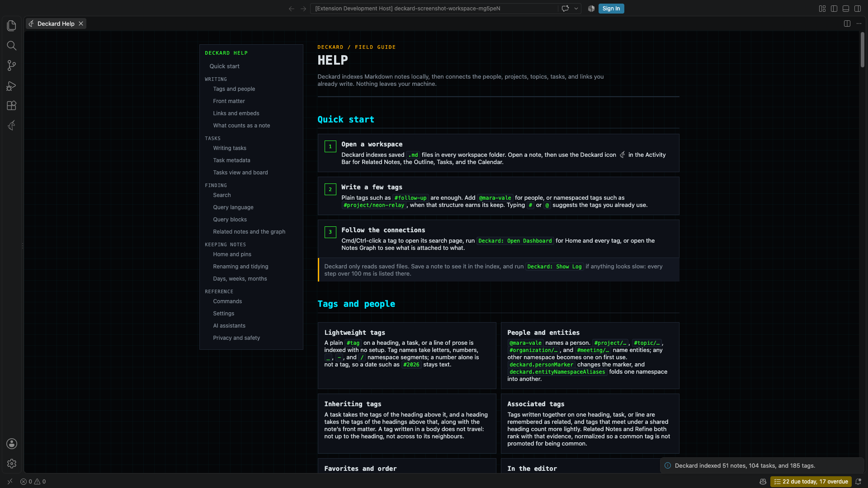Open Query language help link
868x488 pixels.
tap(233, 207)
